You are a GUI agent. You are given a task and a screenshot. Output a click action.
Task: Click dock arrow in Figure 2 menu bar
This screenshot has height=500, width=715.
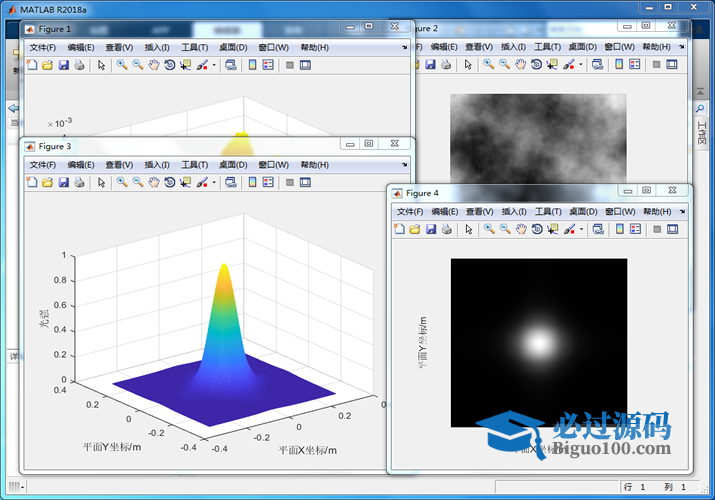tap(682, 46)
